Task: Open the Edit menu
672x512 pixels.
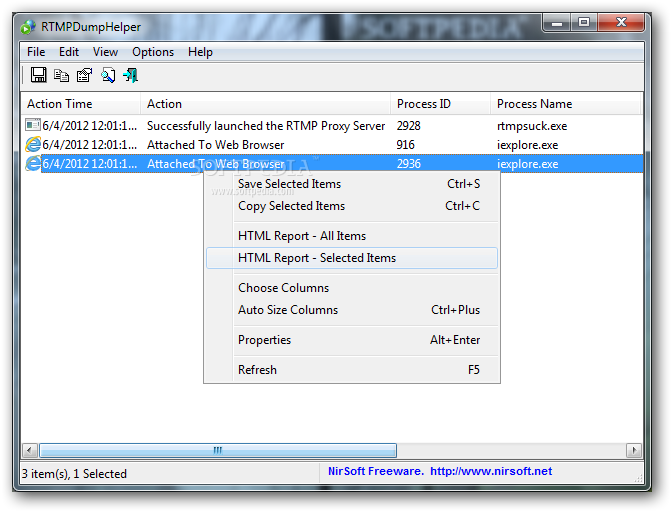Action: (69, 52)
